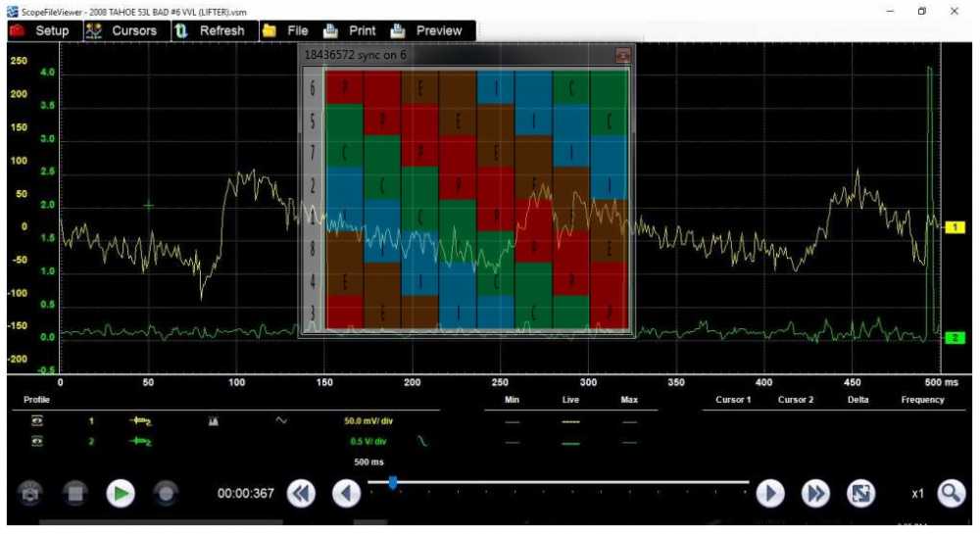Open the 500 ms time sweep selector
The height and width of the screenshot is (534, 980).
368,461
